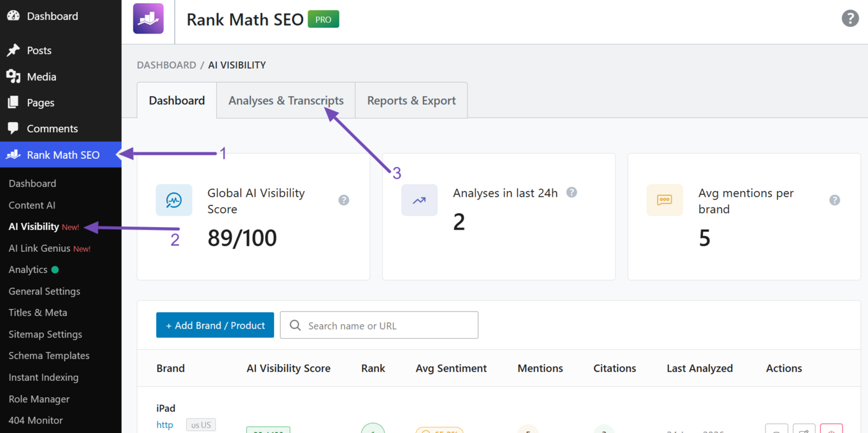This screenshot has height=433, width=868.
Task: Open the http link under iPad
Action: coord(164,425)
